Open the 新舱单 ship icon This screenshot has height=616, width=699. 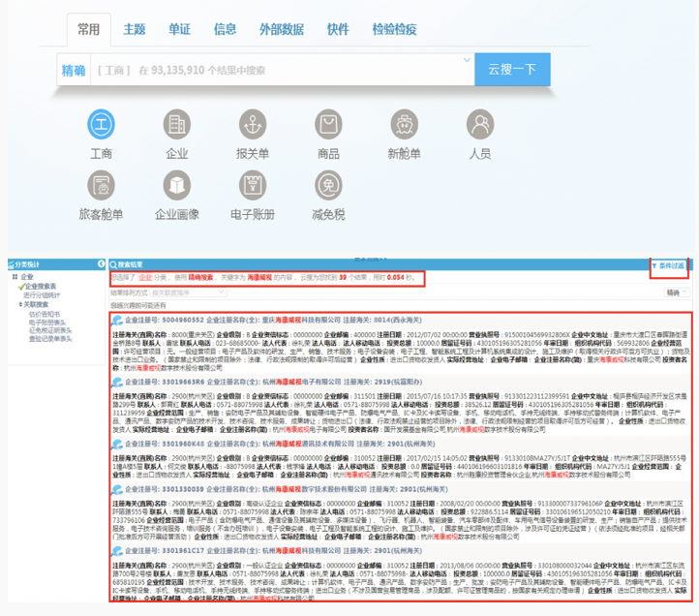405,124
